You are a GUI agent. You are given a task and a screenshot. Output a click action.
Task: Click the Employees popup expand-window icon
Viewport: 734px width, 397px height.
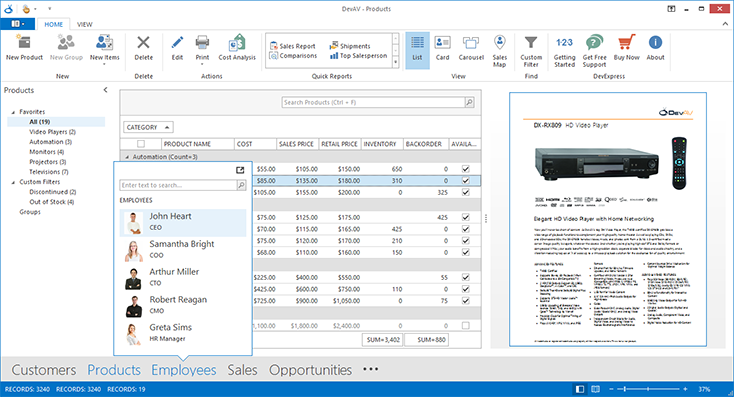point(240,170)
